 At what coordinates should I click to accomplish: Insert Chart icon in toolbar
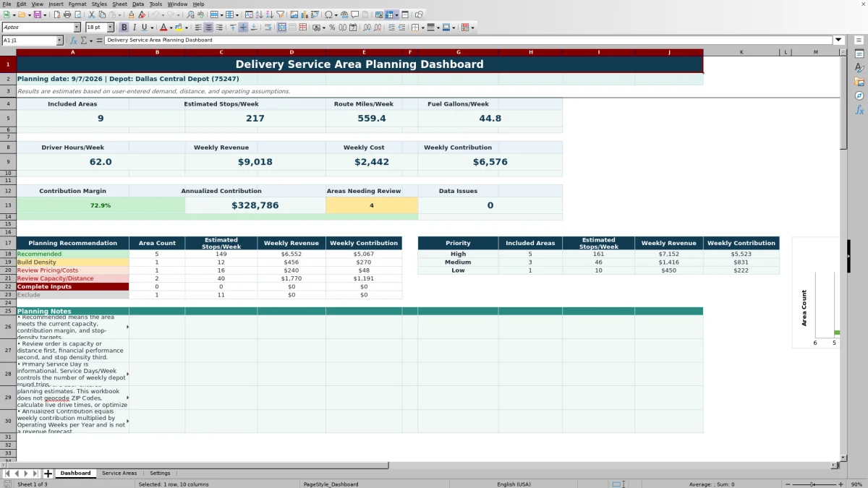(x=304, y=14)
